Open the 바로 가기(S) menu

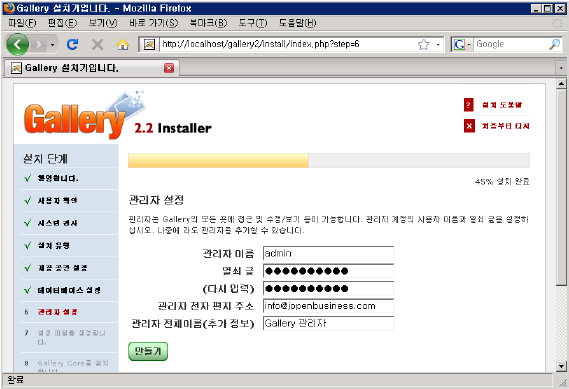(x=153, y=23)
